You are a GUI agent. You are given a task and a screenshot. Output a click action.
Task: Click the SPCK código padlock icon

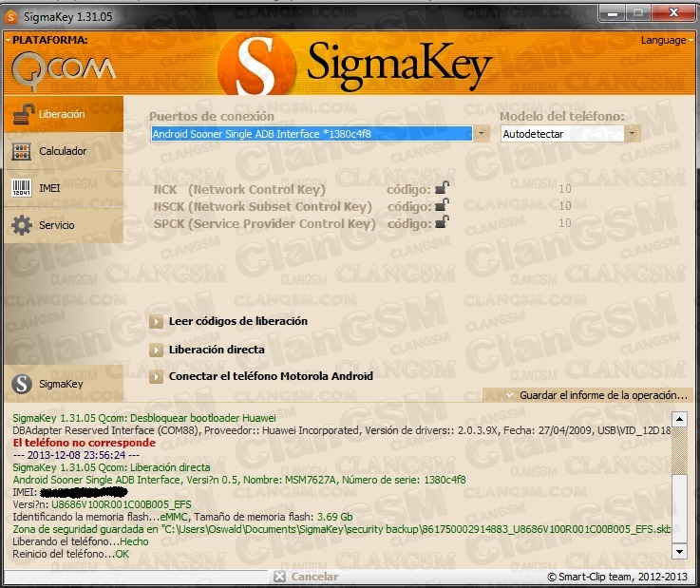442,222
